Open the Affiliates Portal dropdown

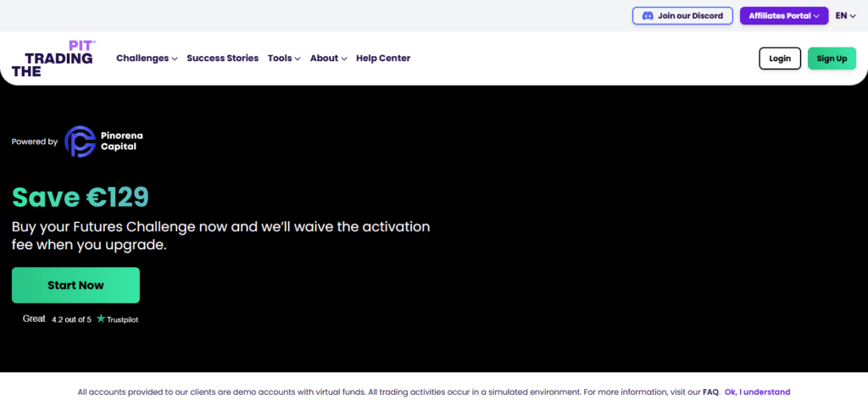point(783,16)
